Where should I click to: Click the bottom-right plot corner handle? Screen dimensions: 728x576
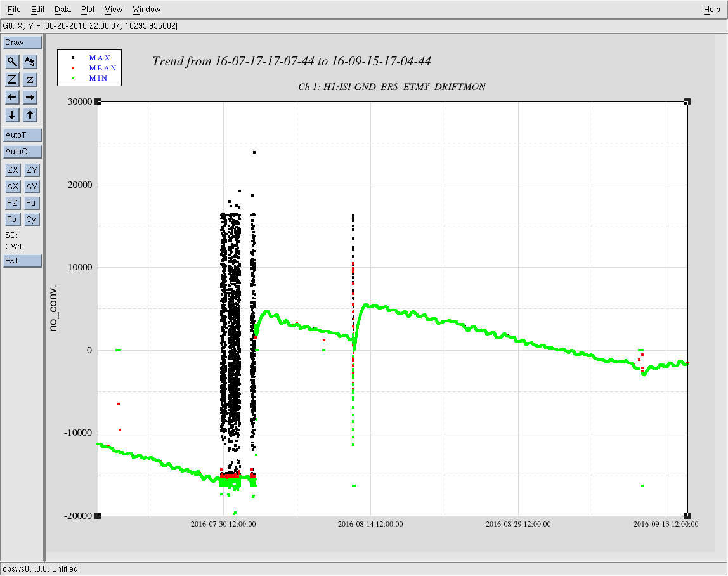pyautogui.click(x=687, y=516)
